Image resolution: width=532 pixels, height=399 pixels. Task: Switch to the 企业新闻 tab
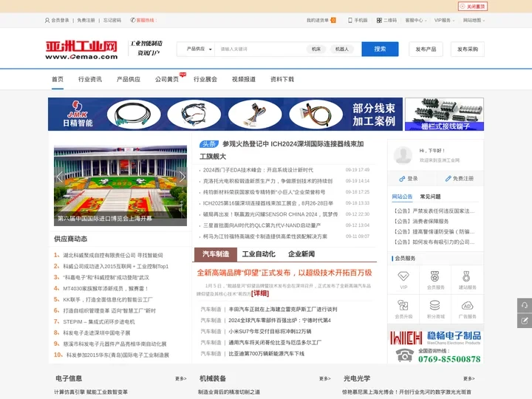[x=301, y=254]
